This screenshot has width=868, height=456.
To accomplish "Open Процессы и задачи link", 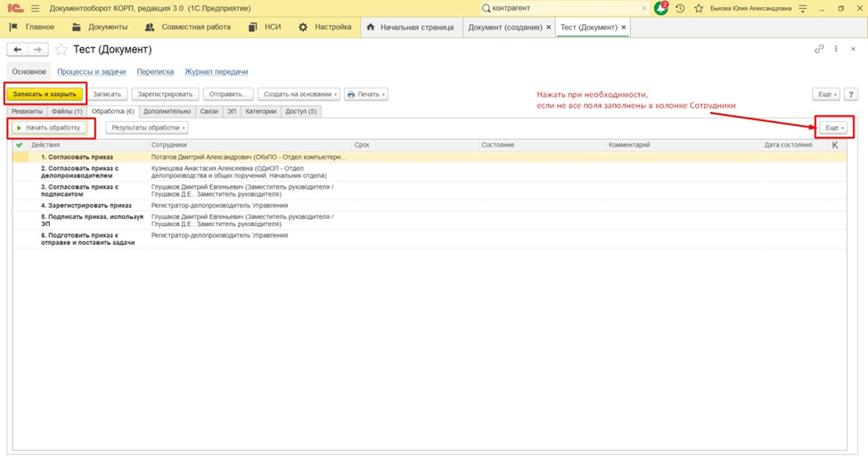I will (91, 72).
